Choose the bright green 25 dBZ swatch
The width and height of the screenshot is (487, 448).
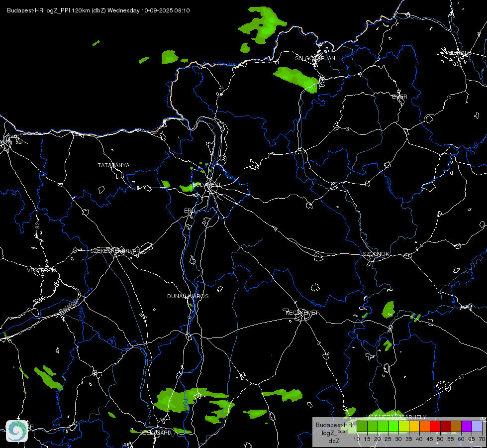click(x=393, y=426)
